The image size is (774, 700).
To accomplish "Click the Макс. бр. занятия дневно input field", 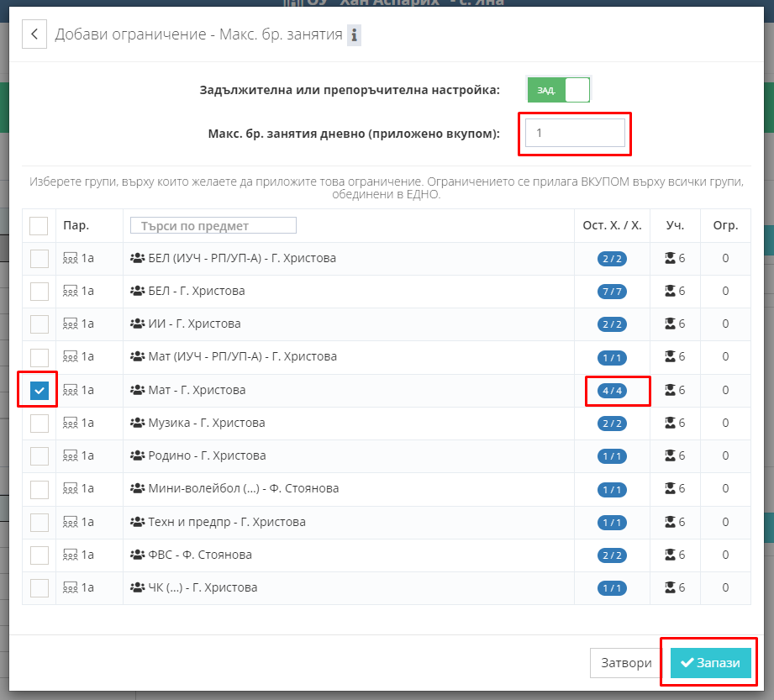I will pos(576,133).
